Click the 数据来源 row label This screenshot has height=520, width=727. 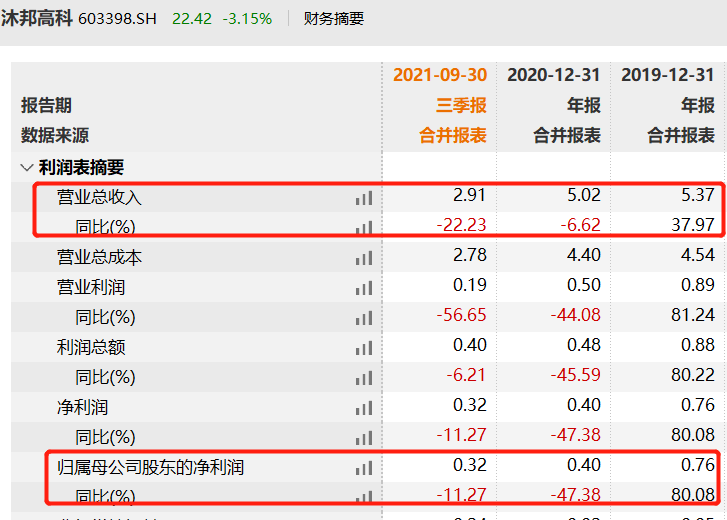tap(55, 135)
